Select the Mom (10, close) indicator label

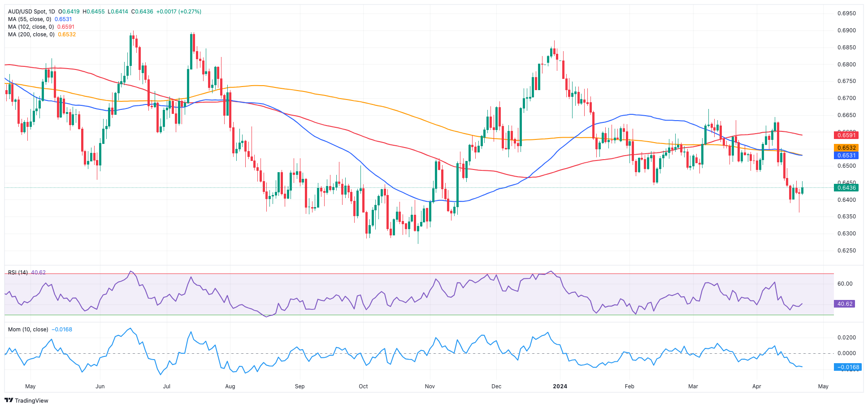click(28, 330)
